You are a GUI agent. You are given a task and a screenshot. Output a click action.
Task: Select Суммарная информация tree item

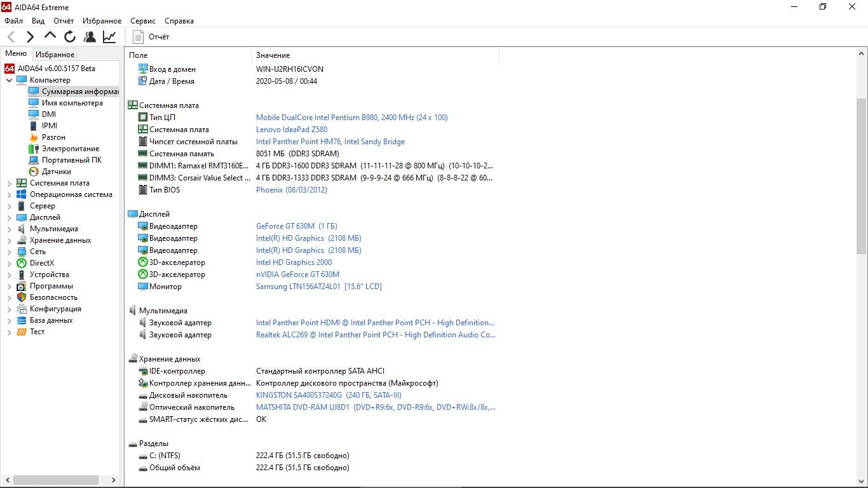[x=79, y=91]
